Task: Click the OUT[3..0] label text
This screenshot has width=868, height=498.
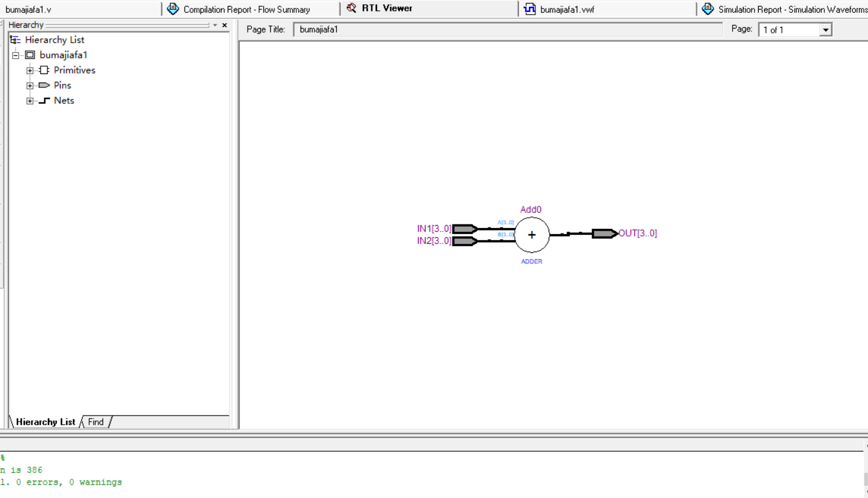Action: click(638, 233)
